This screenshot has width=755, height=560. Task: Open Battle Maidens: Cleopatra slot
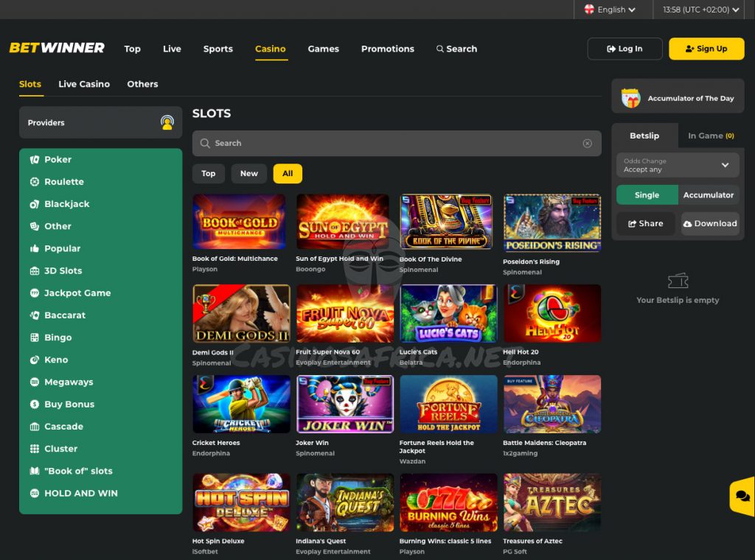[552, 404]
